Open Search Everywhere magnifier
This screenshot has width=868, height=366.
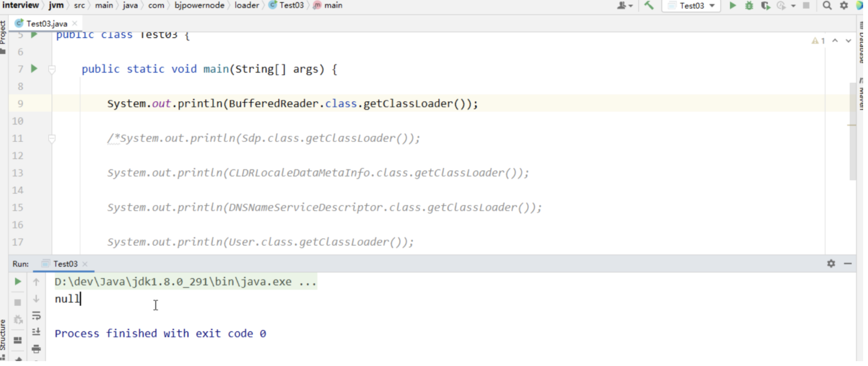827,5
